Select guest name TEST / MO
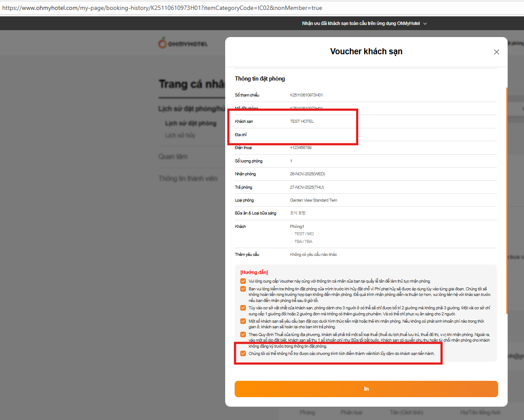This screenshot has width=524, height=420. click(304, 234)
